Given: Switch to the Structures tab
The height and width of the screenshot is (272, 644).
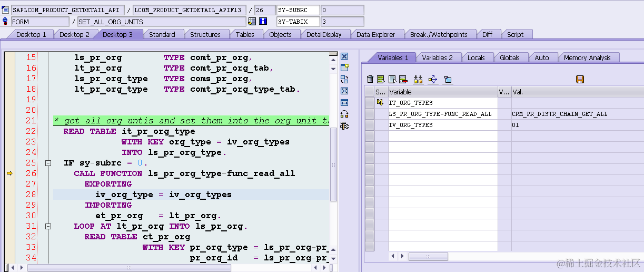Looking at the screenshot, I should click(205, 34).
